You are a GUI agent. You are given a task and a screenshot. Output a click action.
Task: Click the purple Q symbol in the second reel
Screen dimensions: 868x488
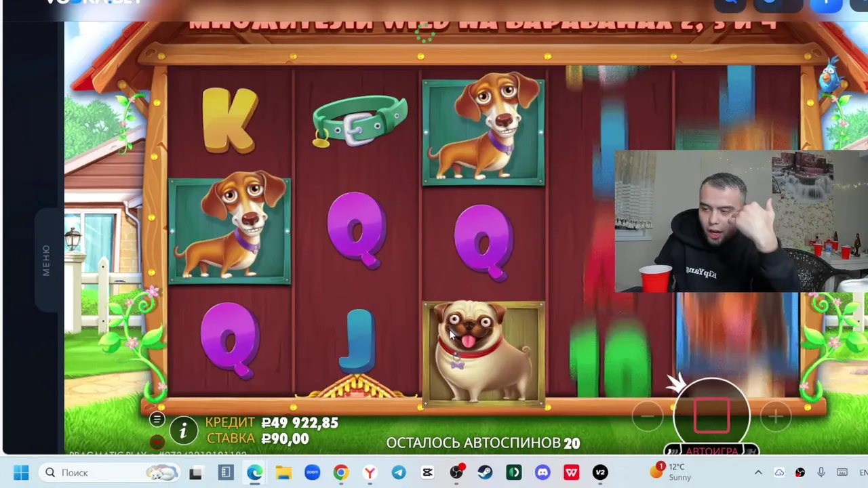pyautogui.click(x=357, y=230)
